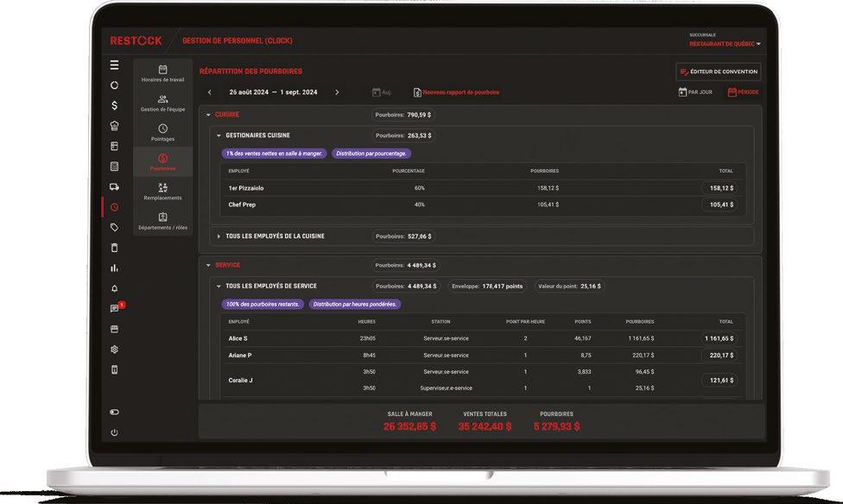The width and height of the screenshot is (843, 504).
Task: Click the Éditeur de convention button
Action: click(719, 72)
